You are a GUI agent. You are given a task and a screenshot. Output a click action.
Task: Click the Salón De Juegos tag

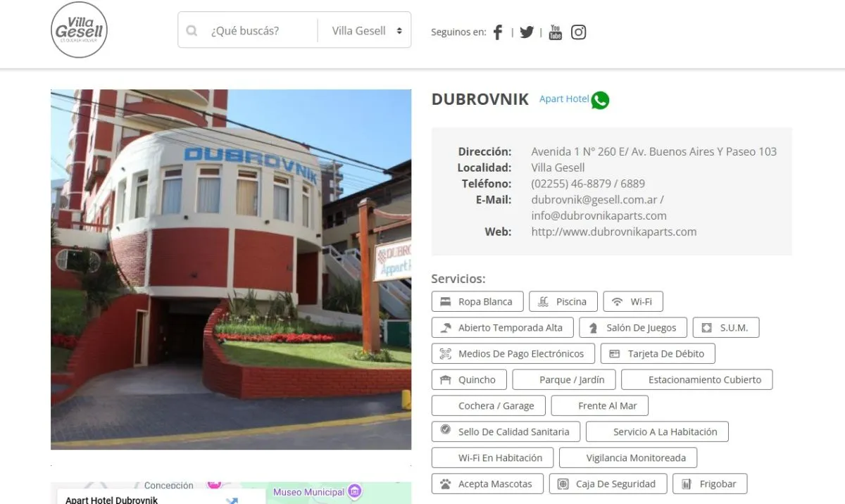pos(632,328)
